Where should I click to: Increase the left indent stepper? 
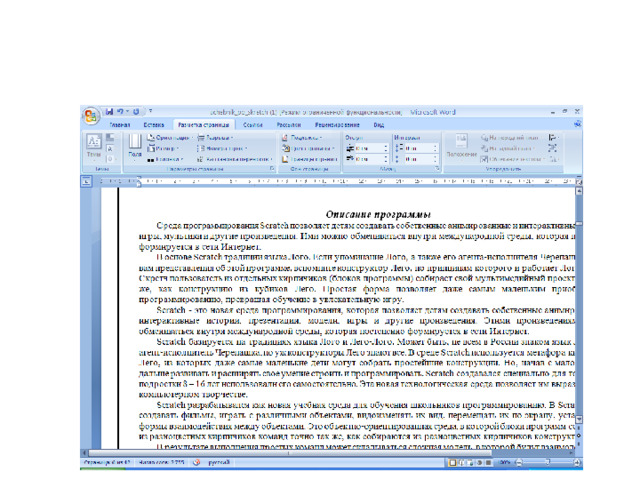pyautogui.click(x=386, y=146)
